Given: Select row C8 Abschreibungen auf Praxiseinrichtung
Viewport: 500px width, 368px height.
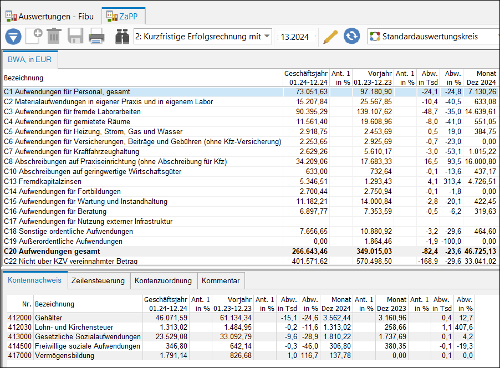Looking at the screenshot, I should tap(250, 162).
